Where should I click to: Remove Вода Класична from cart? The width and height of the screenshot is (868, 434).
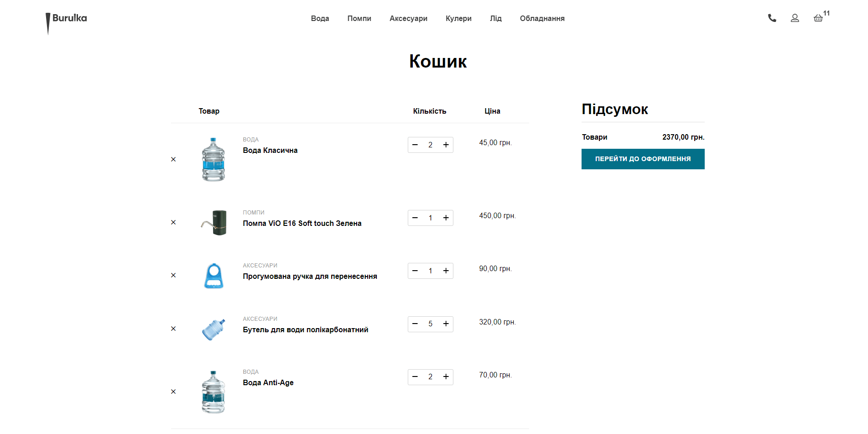pos(173,159)
